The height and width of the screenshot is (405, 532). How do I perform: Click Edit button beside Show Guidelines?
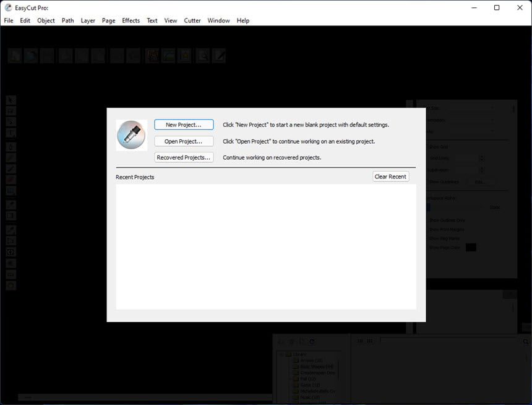(480, 182)
